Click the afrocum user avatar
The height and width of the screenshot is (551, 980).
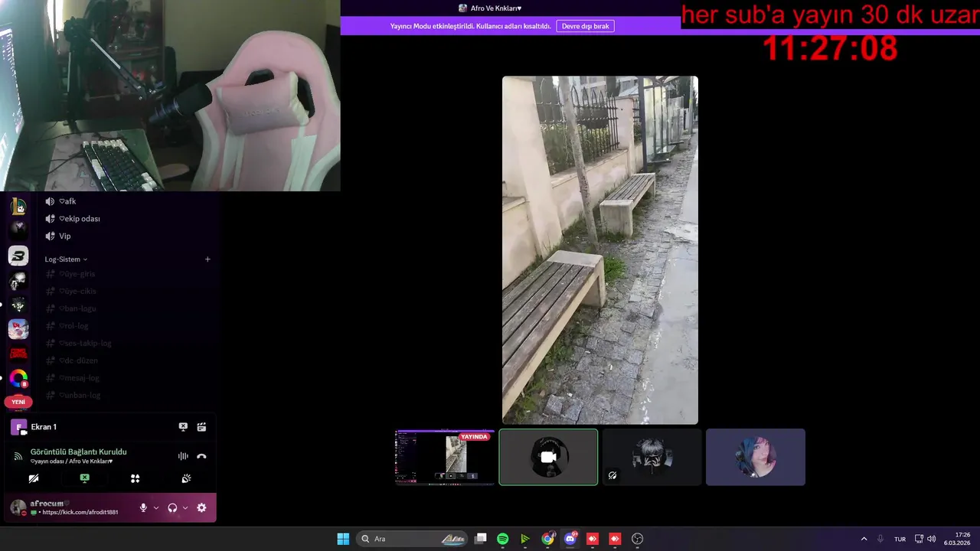18,507
